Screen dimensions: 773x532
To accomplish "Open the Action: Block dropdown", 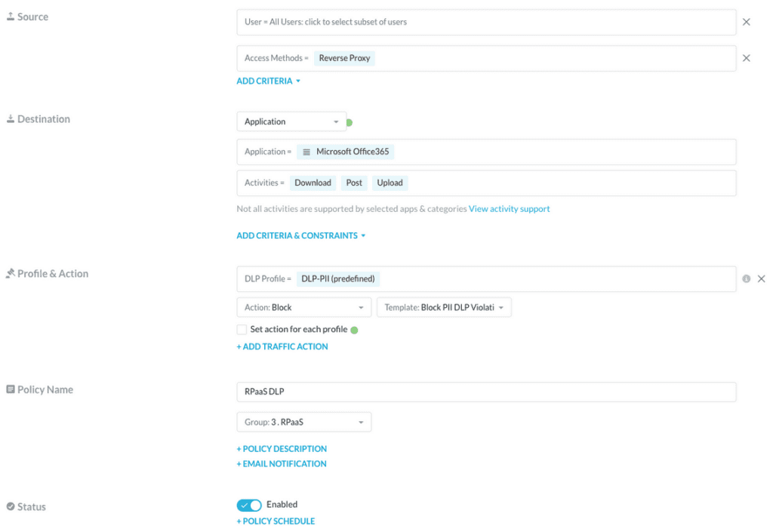I will click(304, 307).
